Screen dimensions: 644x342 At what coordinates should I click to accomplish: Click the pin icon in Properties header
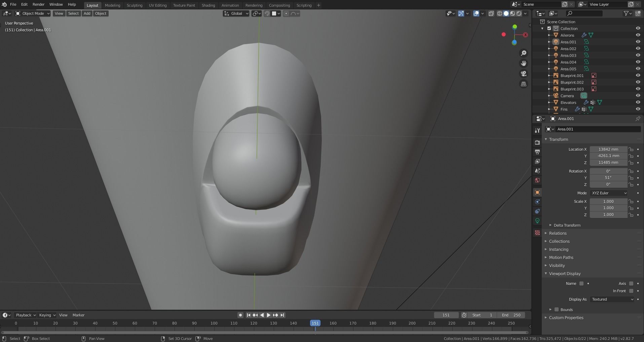pyautogui.click(x=638, y=119)
